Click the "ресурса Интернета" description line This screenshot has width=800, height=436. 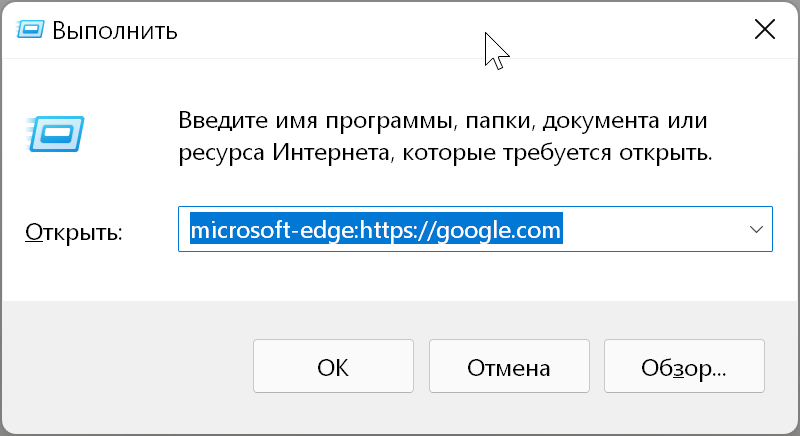point(445,152)
